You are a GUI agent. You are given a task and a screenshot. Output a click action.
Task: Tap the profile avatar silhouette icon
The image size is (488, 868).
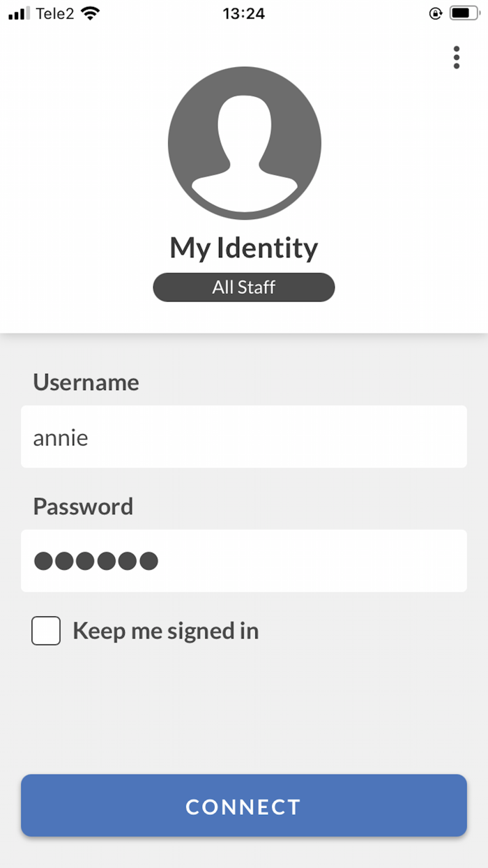(x=244, y=142)
